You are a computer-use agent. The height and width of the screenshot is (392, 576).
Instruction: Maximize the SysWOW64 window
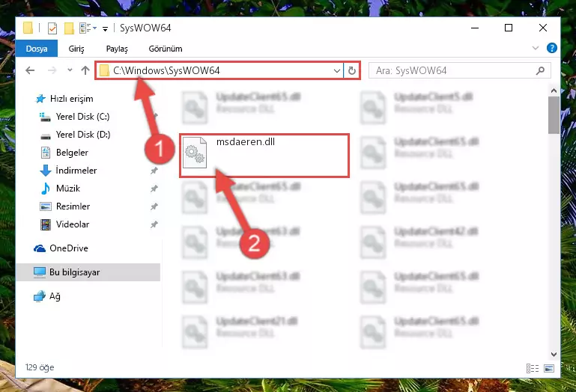click(509, 28)
